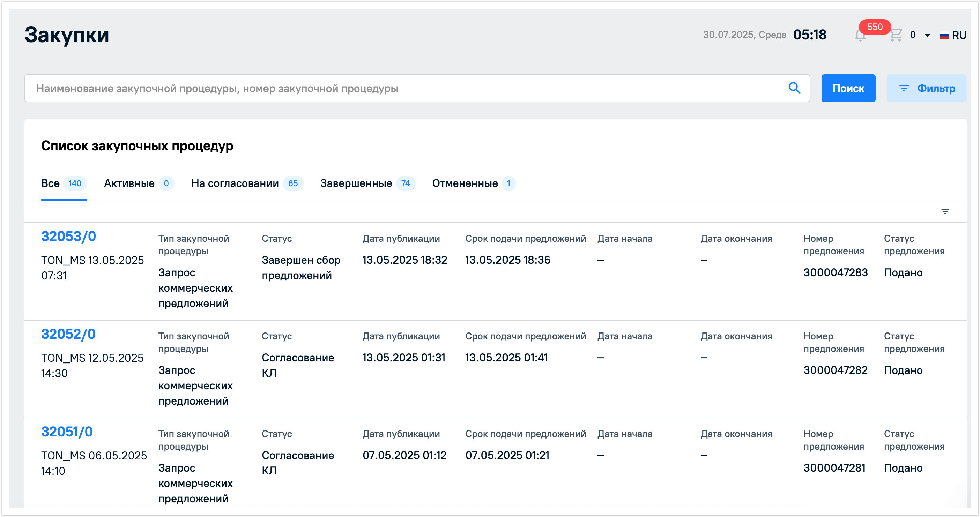Click the magnifier icon in search field
This screenshot has width=980, height=517.
point(794,88)
